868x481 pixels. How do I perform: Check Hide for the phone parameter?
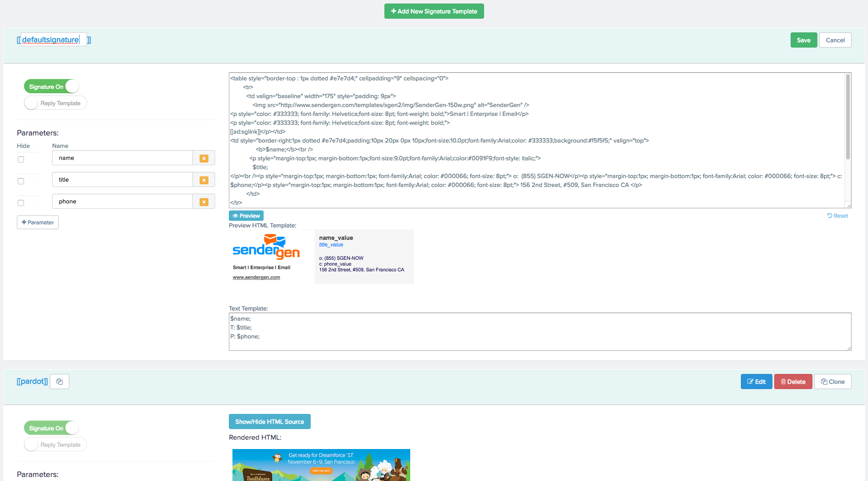[x=20, y=203]
